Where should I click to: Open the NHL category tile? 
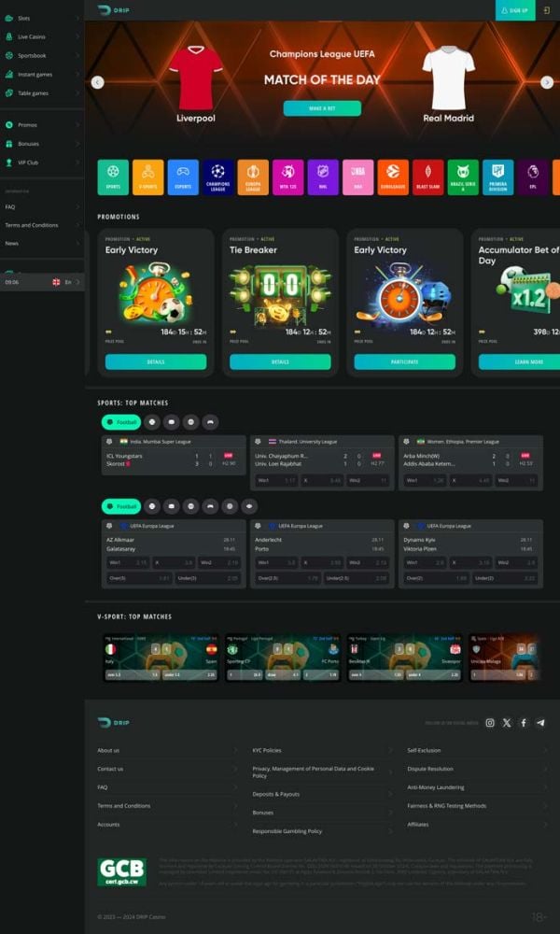point(323,177)
